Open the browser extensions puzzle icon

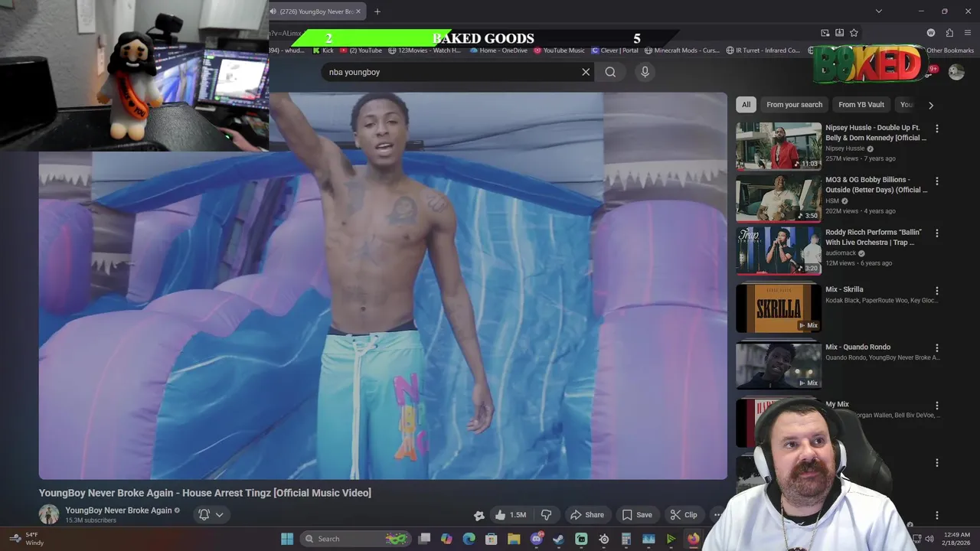pyautogui.click(x=949, y=33)
